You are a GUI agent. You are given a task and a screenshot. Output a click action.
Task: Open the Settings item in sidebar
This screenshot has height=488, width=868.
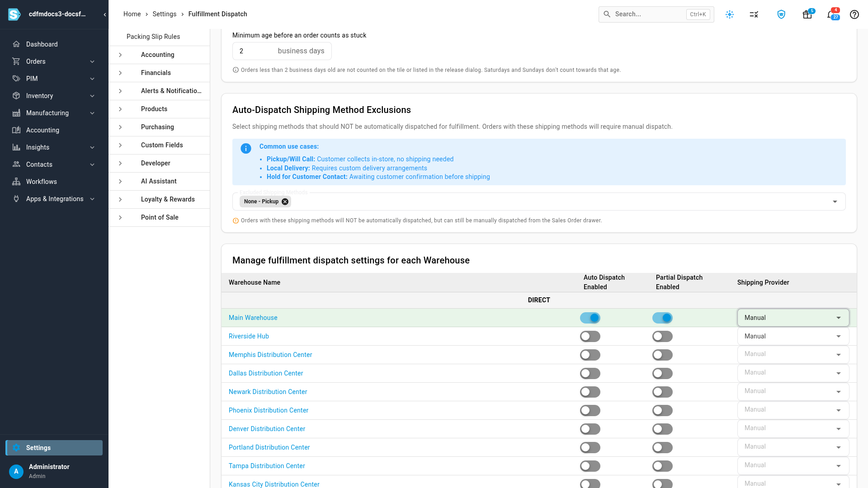54,448
